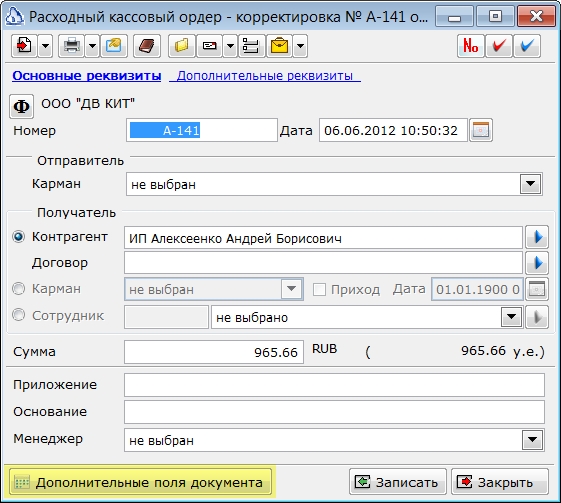Click the small Сотрудник code field

tap(166, 317)
